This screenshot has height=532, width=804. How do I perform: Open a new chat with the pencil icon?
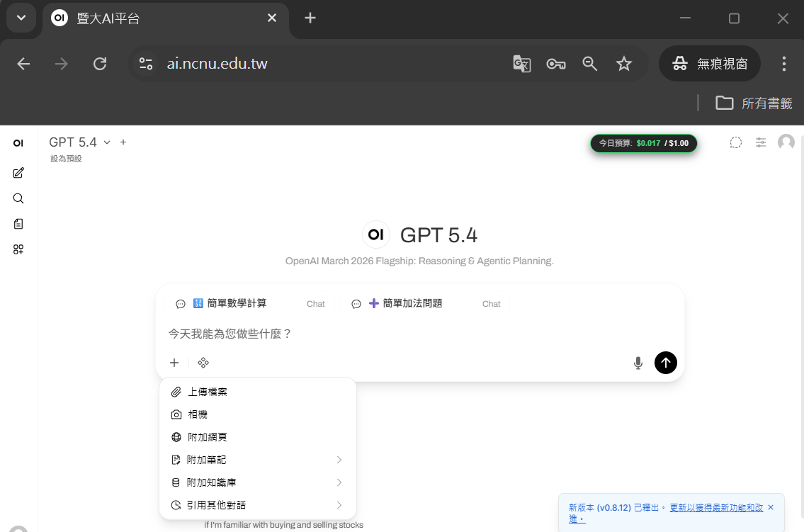pyautogui.click(x=18, y=173)
